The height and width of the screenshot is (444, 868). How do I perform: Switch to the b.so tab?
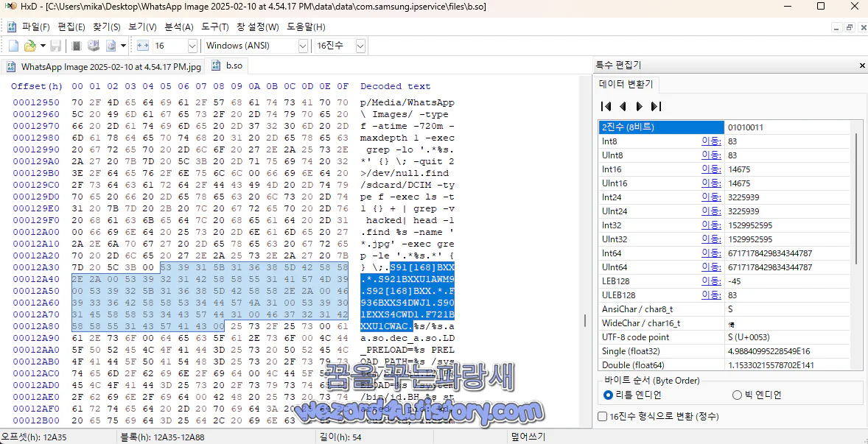[227, 66]
